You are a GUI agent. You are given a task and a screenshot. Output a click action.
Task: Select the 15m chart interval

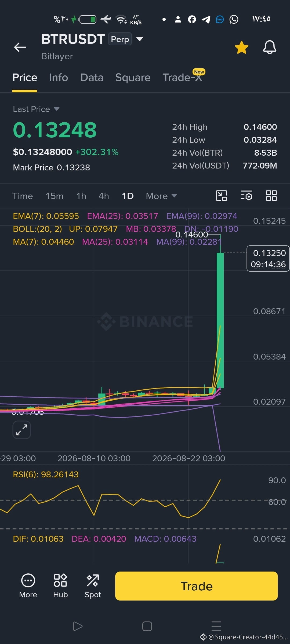coord(55,196)
